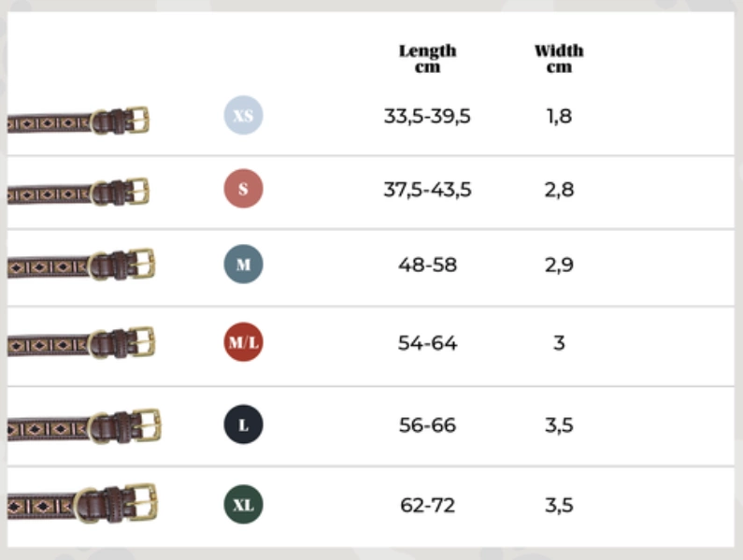Click the blue-gray M size badge
Image resolution: width=743 pixels, height=560 pixels.
243,265
